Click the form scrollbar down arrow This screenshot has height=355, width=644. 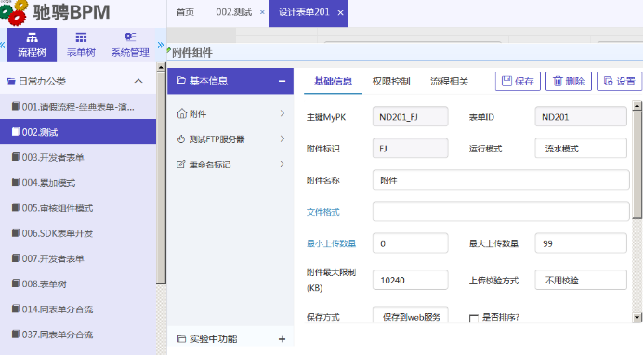637,317
